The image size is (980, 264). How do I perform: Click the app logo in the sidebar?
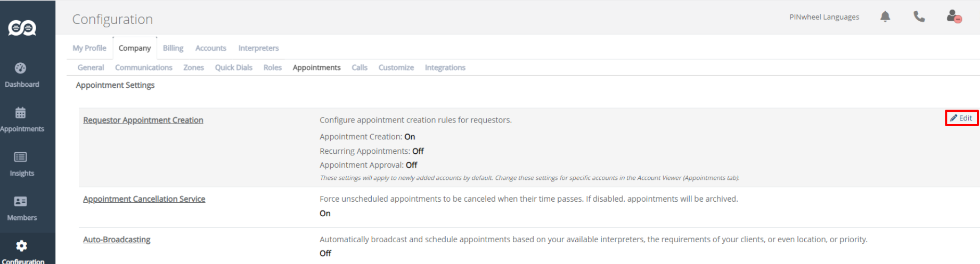coord(22,28)
